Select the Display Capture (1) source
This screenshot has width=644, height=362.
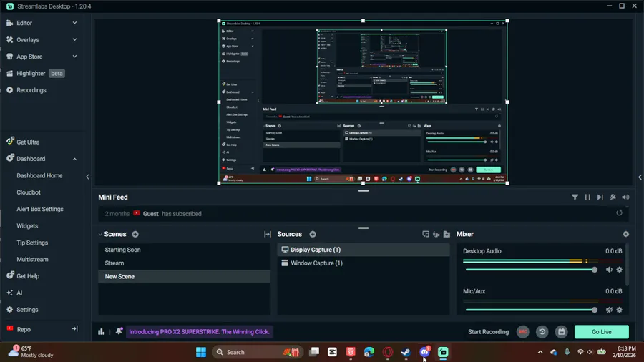tap(363, 250)
